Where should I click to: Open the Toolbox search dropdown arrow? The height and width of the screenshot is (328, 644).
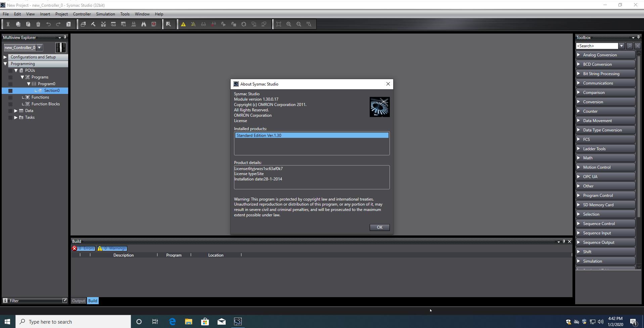click(x=622, y=46)
